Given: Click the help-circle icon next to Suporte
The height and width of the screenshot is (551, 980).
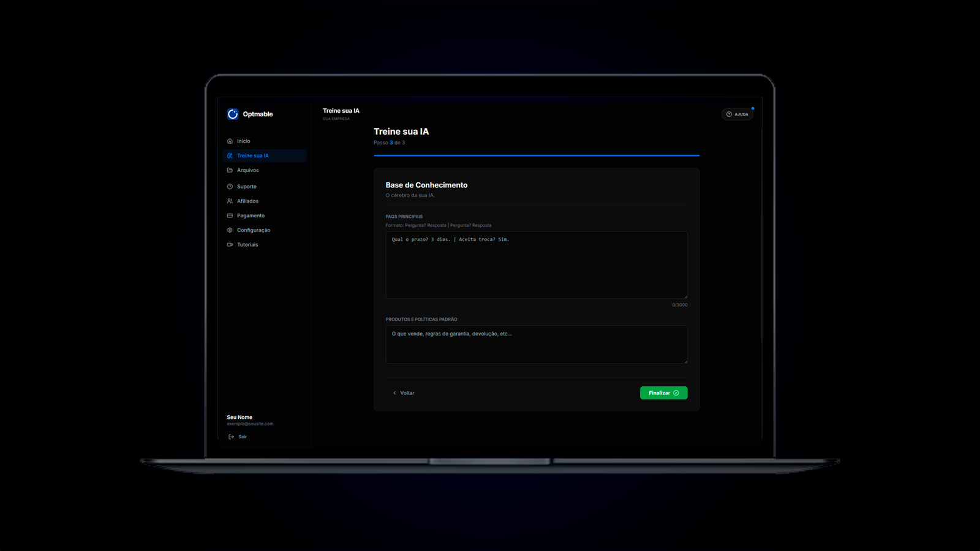Looking at the screenshot, I should [230, 187].
